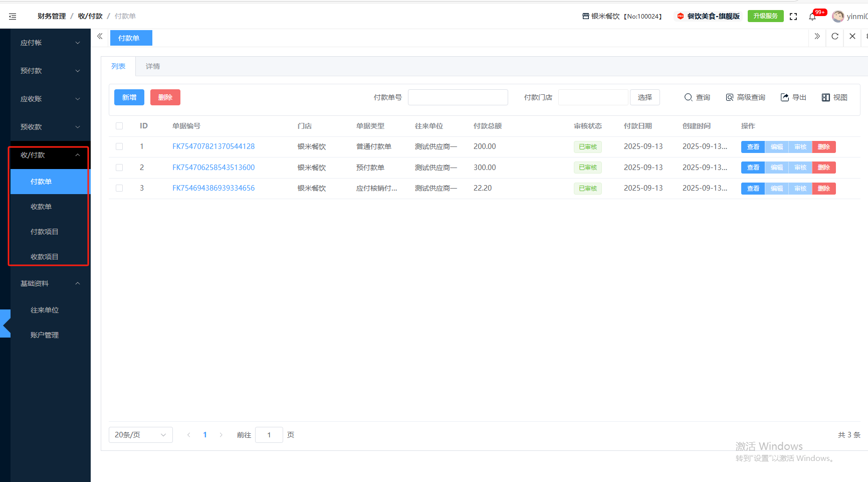Open 收款单 in the sidebar
This screenshot has width=868, height=482.
click(41, 207)
